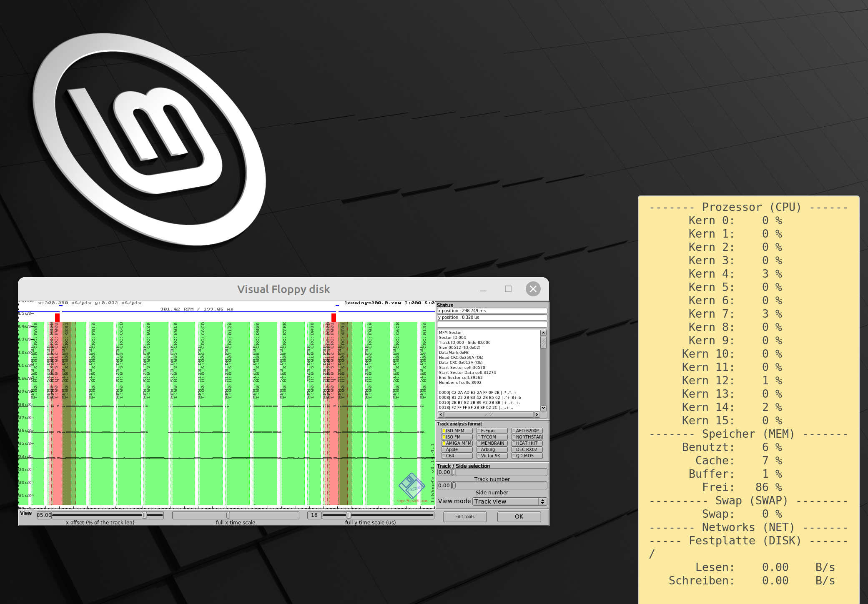Enable AED 6200P track analysis
Screen dimensions: 868x604
point(527,431)
